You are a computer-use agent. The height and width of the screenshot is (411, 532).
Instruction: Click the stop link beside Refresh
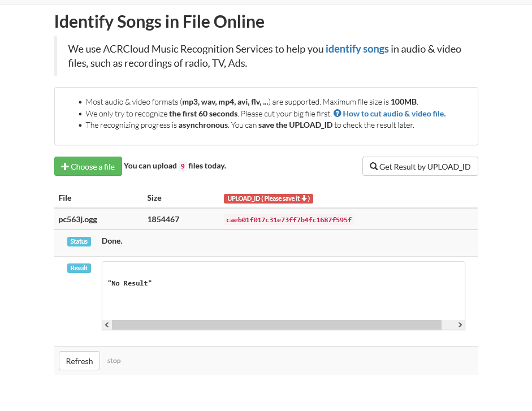click(114, 361)
